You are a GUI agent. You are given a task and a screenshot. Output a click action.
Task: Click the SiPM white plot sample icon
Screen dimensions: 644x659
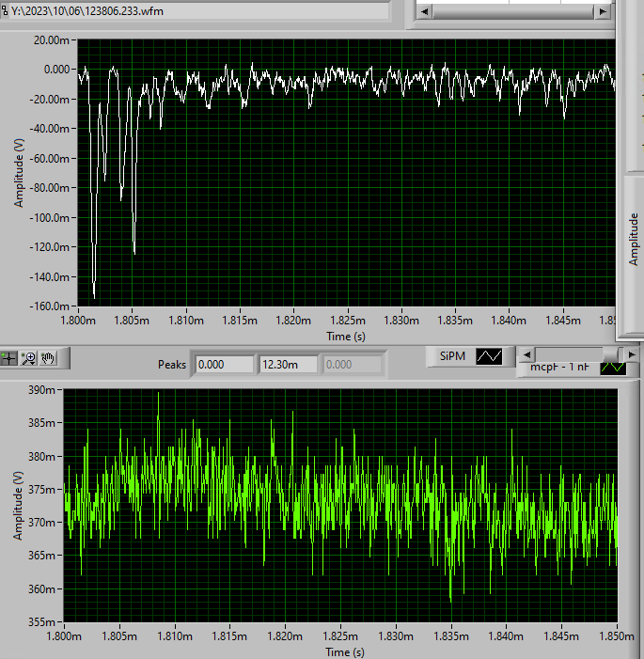489,357
